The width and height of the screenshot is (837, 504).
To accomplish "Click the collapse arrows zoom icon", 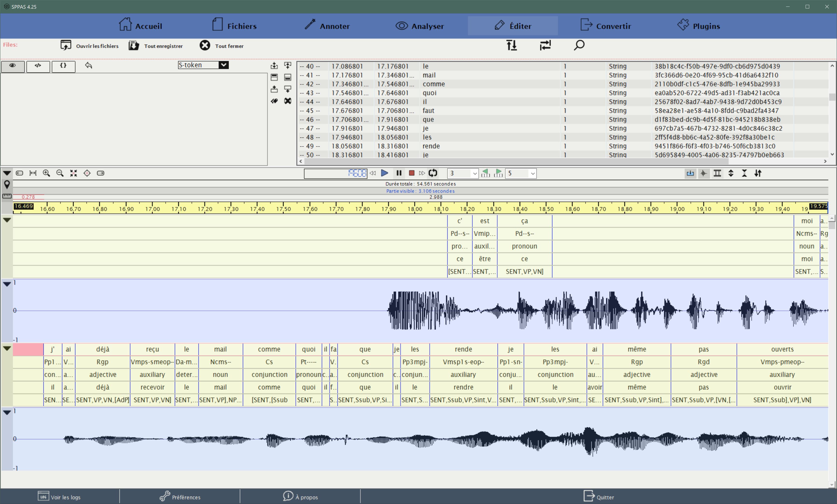I will coord(73,173).
